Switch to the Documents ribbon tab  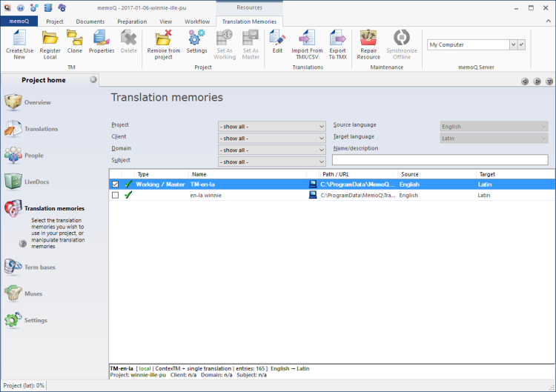(90, 21)
